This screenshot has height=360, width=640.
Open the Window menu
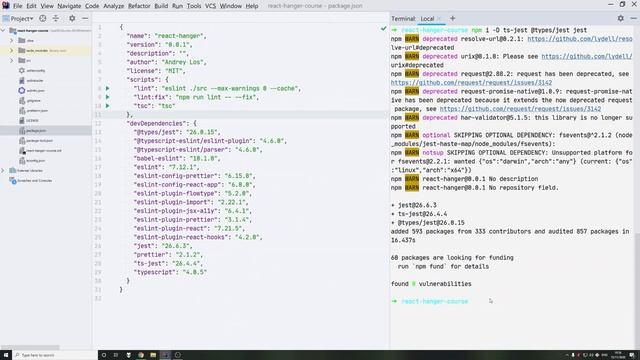pos(231,6)
